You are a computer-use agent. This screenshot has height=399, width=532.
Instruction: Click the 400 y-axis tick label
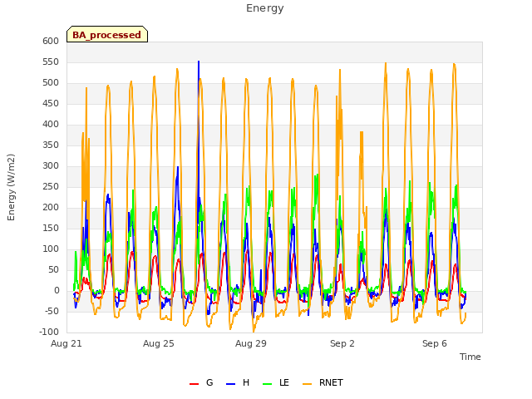(51, 124)
